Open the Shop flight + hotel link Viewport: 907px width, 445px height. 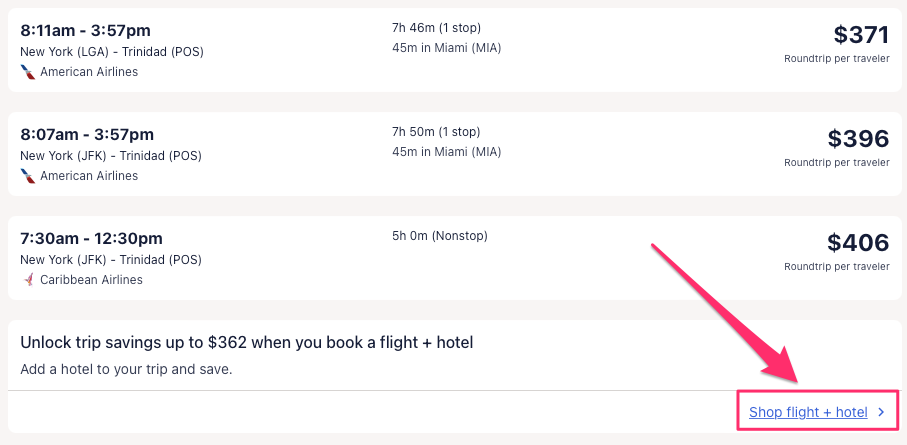808,412
